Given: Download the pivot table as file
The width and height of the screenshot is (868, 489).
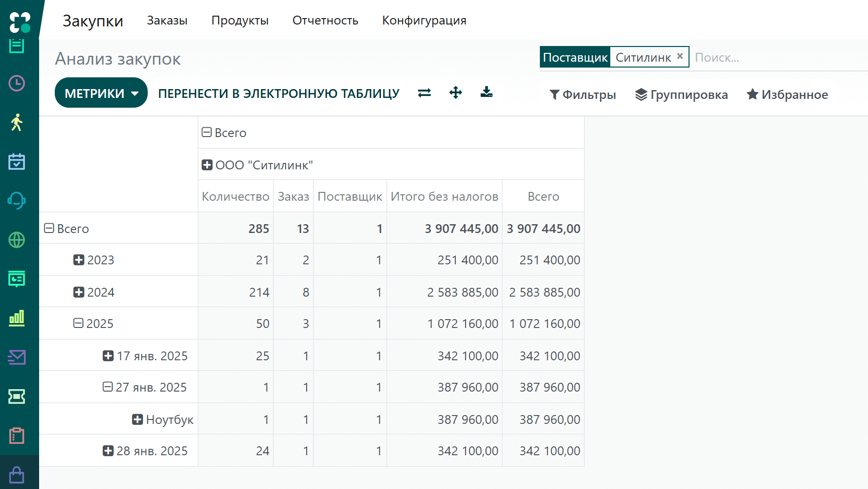Looking at the screenshot, I should (x=487, y=92).
